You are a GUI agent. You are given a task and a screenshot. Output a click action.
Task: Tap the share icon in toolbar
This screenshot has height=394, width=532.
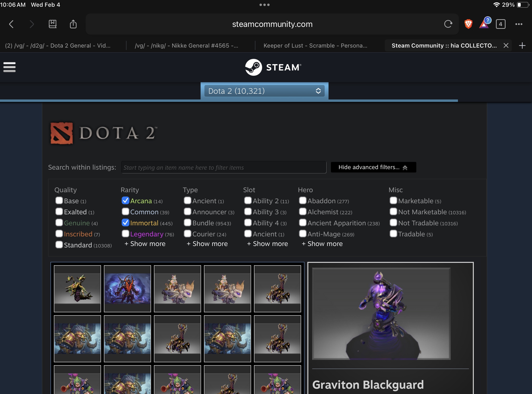click(x=73, y=24)
